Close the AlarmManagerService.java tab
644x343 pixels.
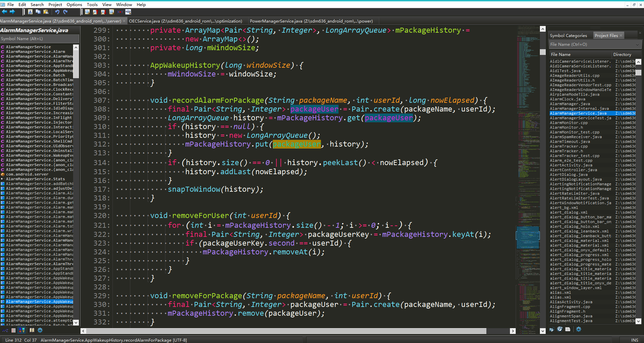point(124,21)
